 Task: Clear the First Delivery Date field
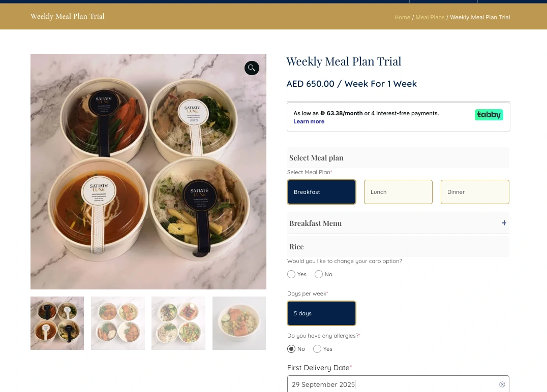(x=502, y=384)
